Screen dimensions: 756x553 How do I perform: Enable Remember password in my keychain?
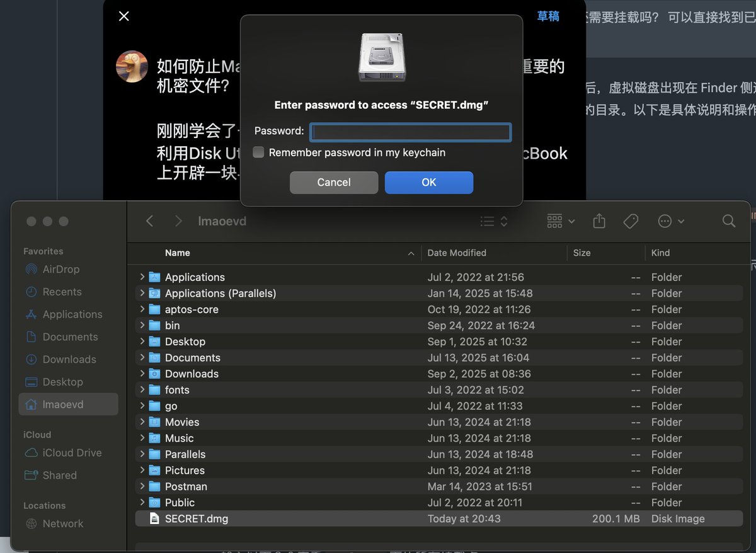(258, 152)
